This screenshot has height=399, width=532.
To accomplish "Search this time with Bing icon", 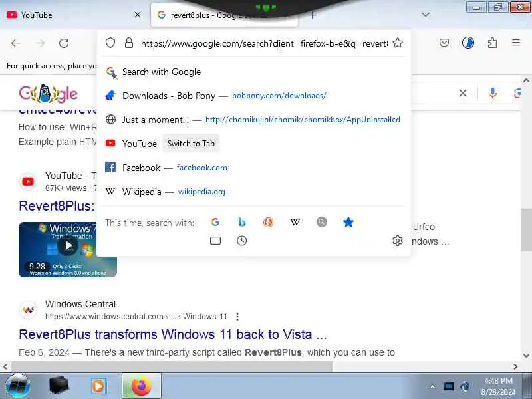I will (x=242, y=222).
